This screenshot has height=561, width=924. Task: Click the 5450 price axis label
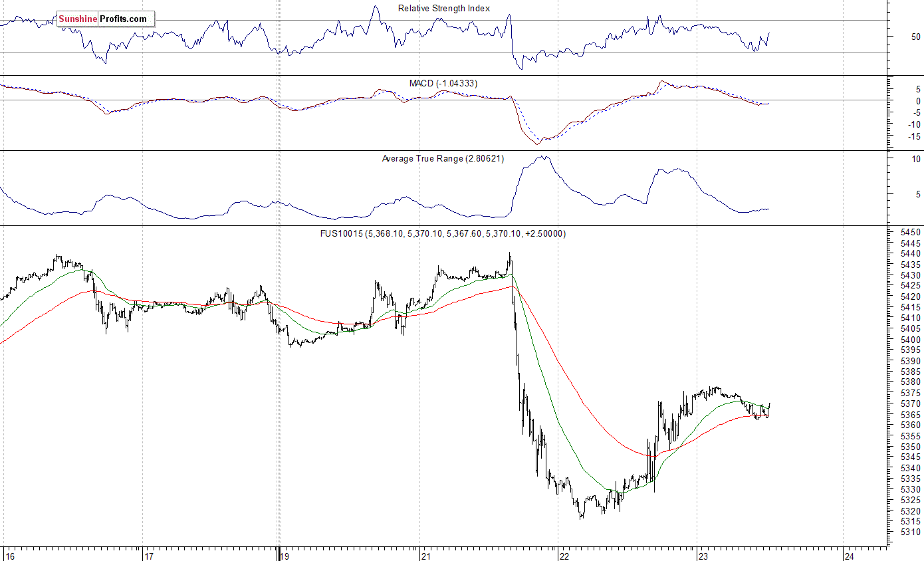(x=911, y=232)
